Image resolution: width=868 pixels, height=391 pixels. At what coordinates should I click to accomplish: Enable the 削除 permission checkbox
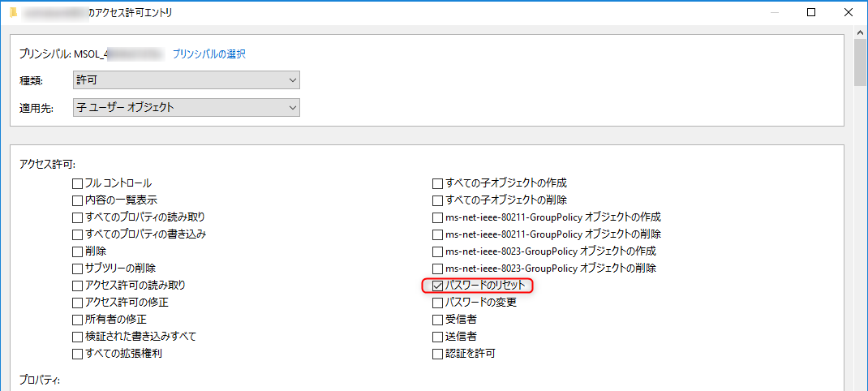[x=77, y=251]
